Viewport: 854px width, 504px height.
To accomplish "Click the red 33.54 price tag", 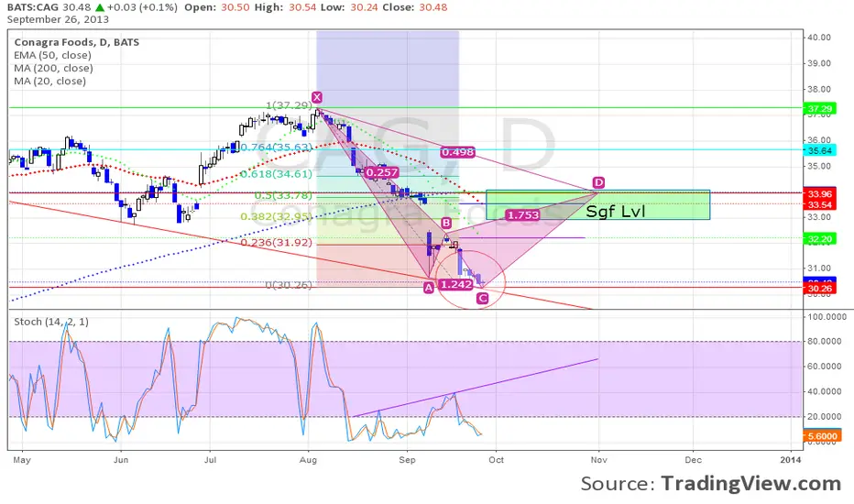I will 820,205.
